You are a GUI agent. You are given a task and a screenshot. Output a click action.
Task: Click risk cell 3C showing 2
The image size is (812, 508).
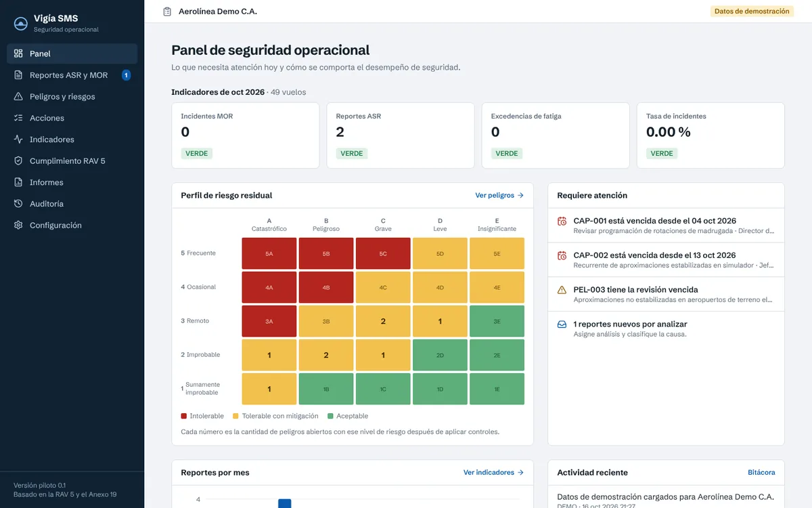[383, 321]
